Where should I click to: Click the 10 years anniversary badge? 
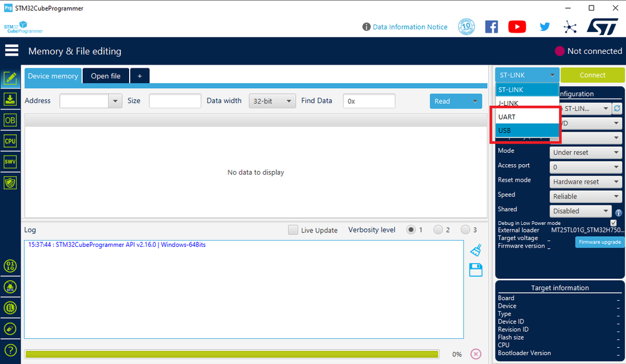[x=466, y=27]
